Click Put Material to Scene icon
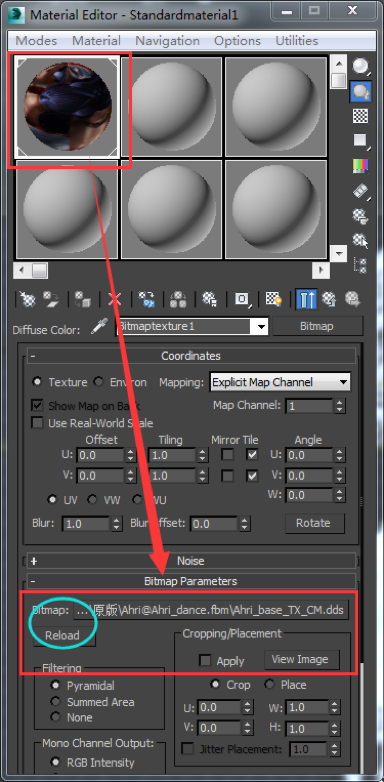This screenshot has width=384, height=782. [51, 300]
